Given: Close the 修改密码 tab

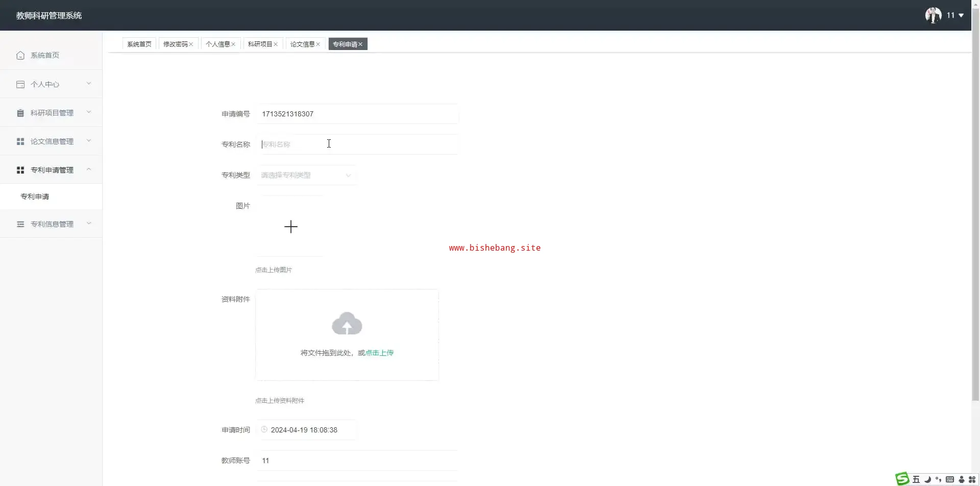Looking at the screenshot, I should (191, 44).
